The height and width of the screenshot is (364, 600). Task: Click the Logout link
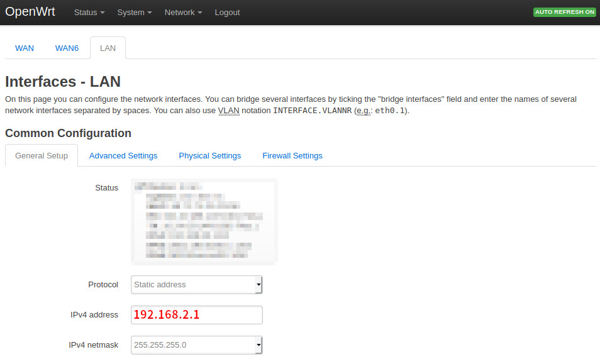coord(227,12)
